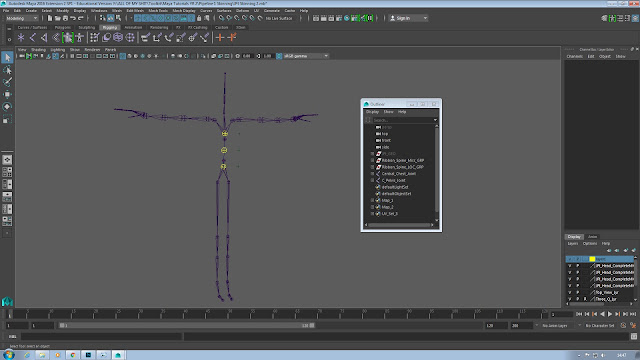Open the sRGB gamma view transform dropdown
The width and height of the screenshot is (640, 360).
click(306, 56)
